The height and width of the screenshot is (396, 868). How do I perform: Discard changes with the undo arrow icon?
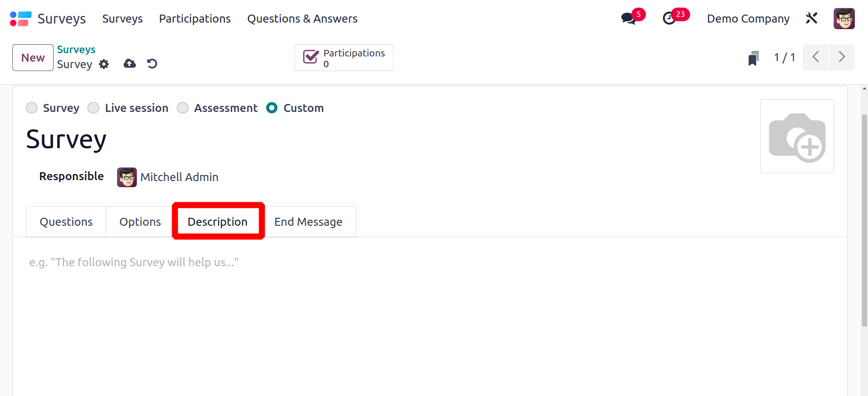pos(152,63)
